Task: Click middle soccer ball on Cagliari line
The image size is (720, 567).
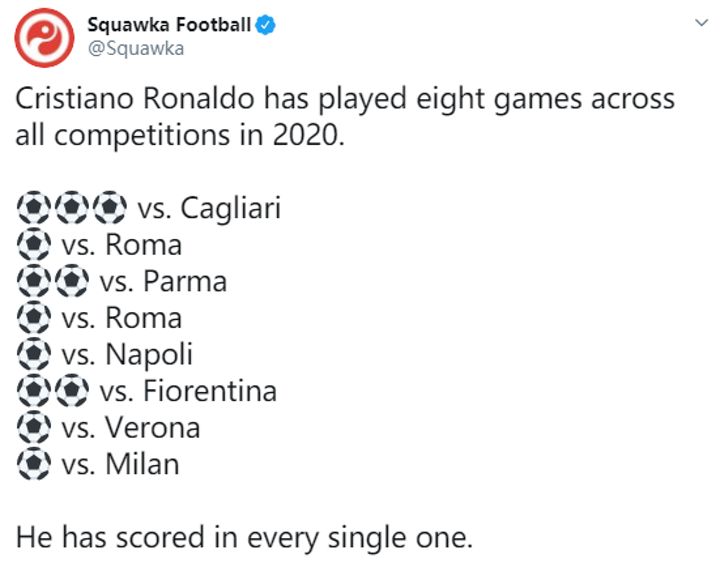Action: [x=71, y=208]
